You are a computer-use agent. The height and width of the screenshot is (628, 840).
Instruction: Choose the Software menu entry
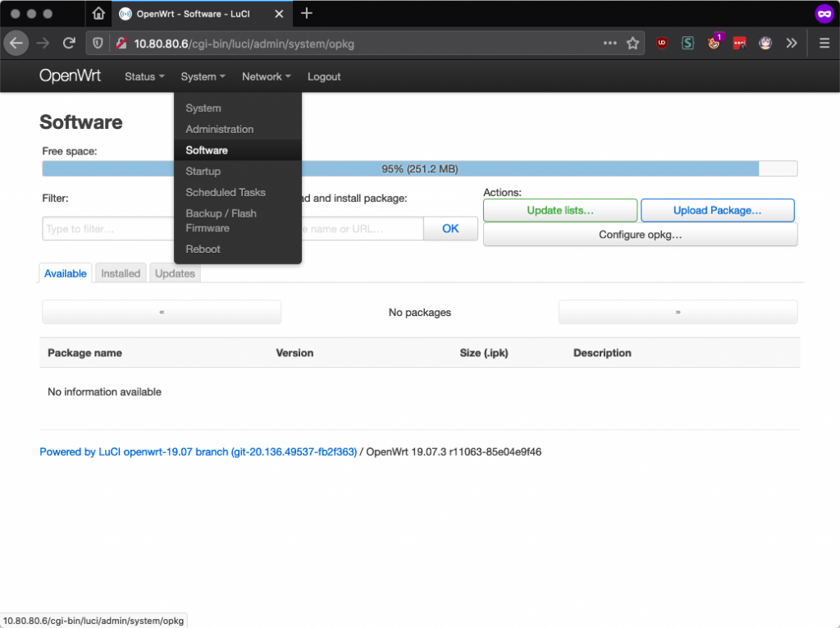(x=238, y=150)
